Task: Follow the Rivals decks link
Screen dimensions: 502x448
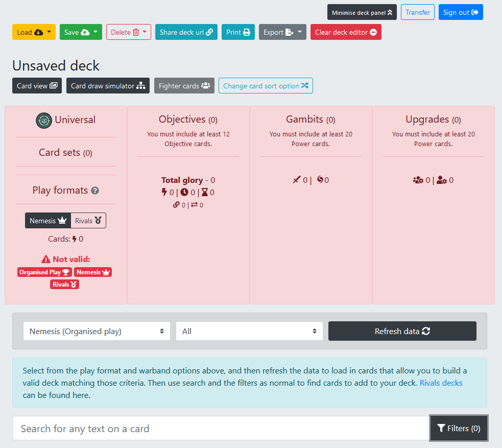Action: pyautogui.click(x=441, y=383)
